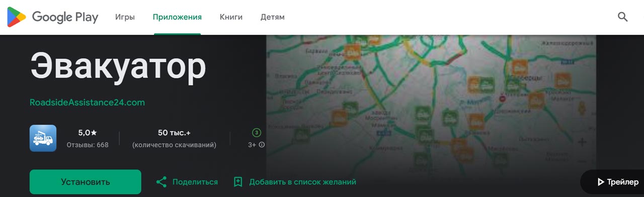
Task: Play the Трейлер video
Action: [612, 182]
